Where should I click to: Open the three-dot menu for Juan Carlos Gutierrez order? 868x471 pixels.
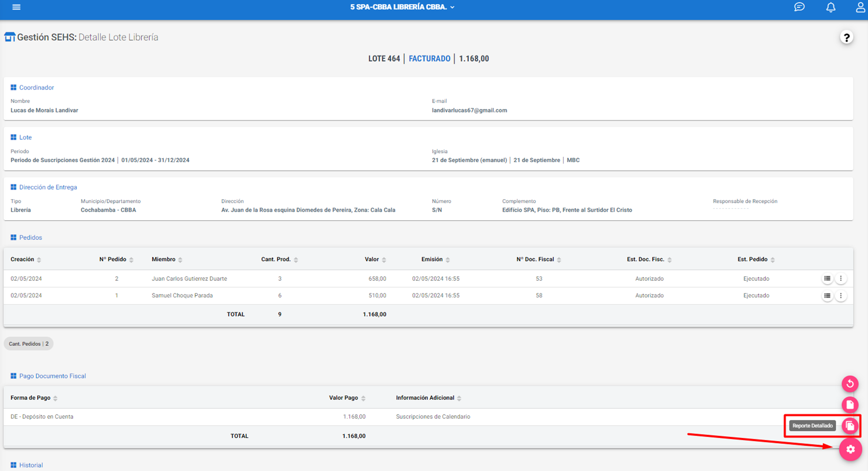pyautogui.click(x=841, y=278)
